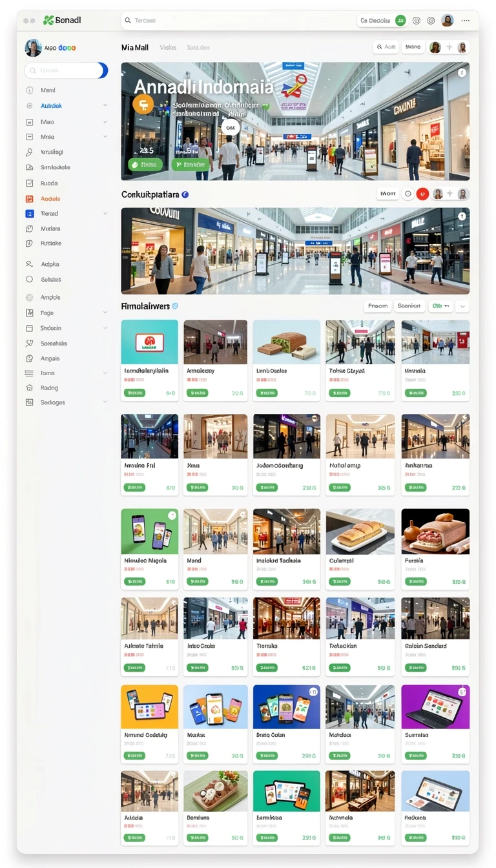Click the Smlodckle sidebar icon
Screen dimensions: 496x868
(29, 167)
